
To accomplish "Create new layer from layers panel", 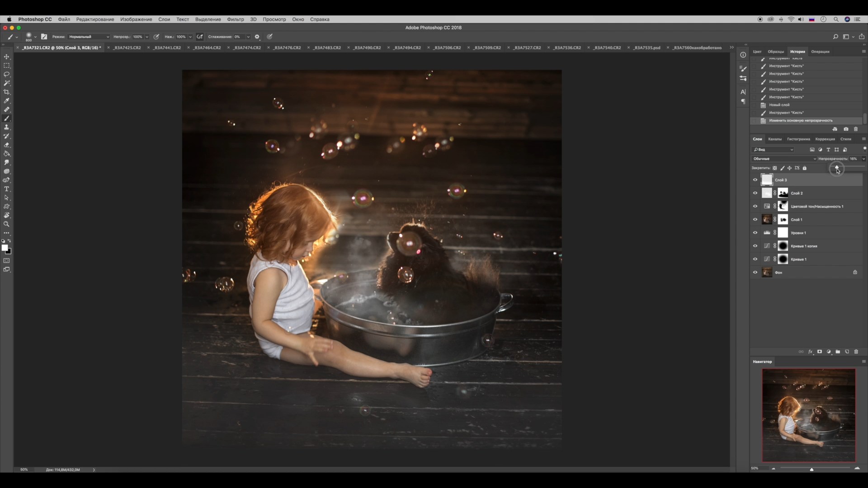I will coord(847,352).
